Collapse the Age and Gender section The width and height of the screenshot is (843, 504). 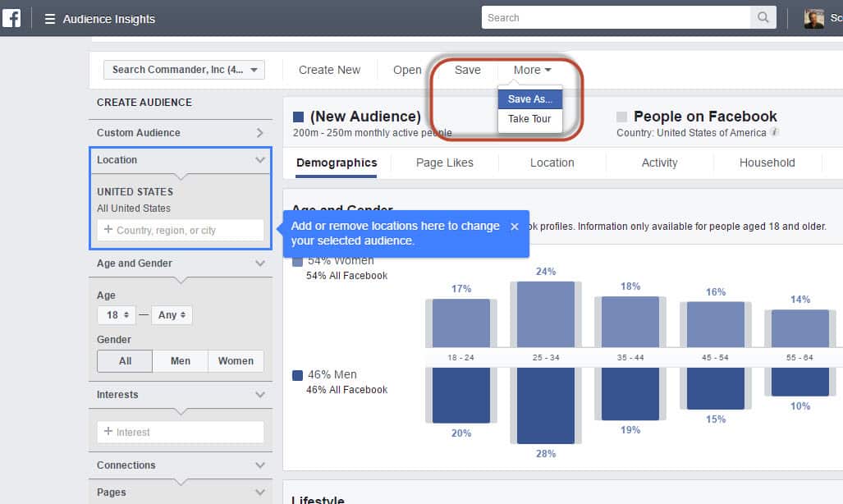click(260, 263)
